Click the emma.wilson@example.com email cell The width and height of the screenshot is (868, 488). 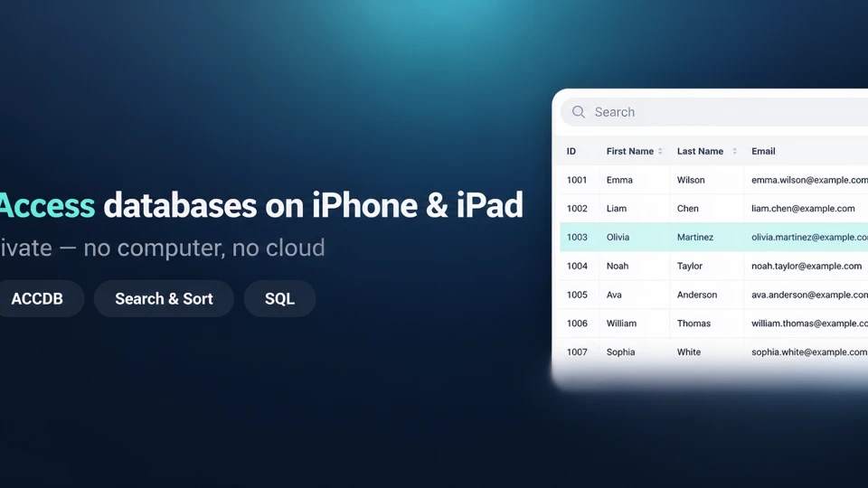coord(809,180)
